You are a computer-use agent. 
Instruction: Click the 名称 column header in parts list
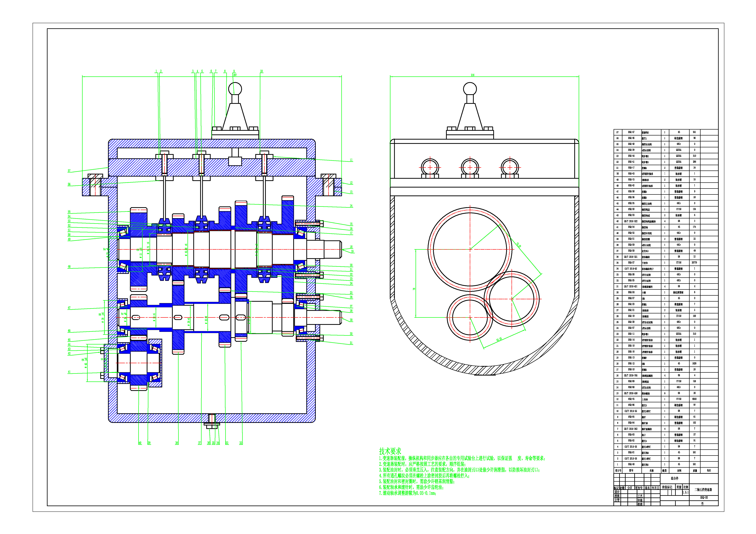(x=651, y=471)
